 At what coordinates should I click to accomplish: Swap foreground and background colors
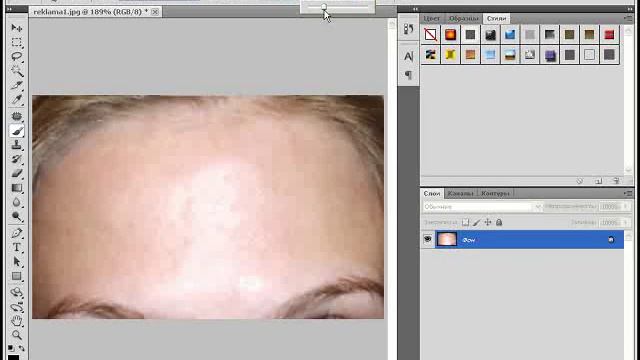click(x=22, y=348)
